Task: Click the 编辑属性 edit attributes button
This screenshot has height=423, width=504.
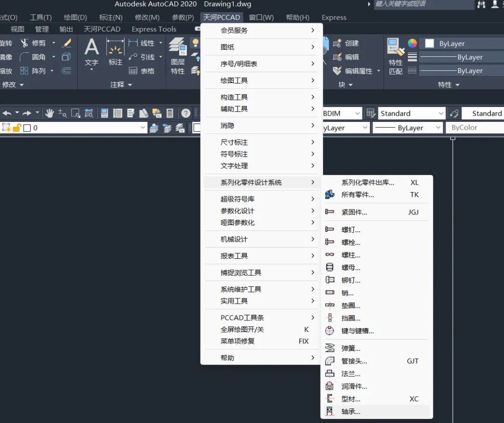Action: [x=353, y=71]
